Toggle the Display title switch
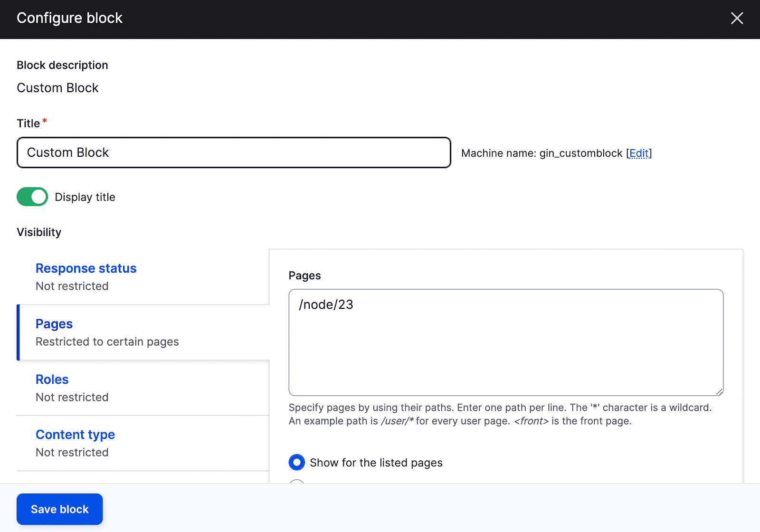 pyautogui.click(x=32, y=197)
